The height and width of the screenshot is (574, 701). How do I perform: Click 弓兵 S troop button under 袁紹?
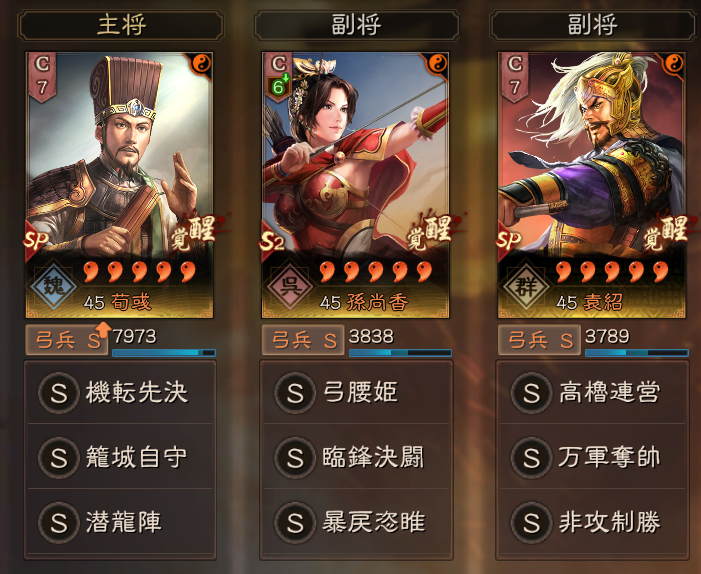click(x=539, y=340)
